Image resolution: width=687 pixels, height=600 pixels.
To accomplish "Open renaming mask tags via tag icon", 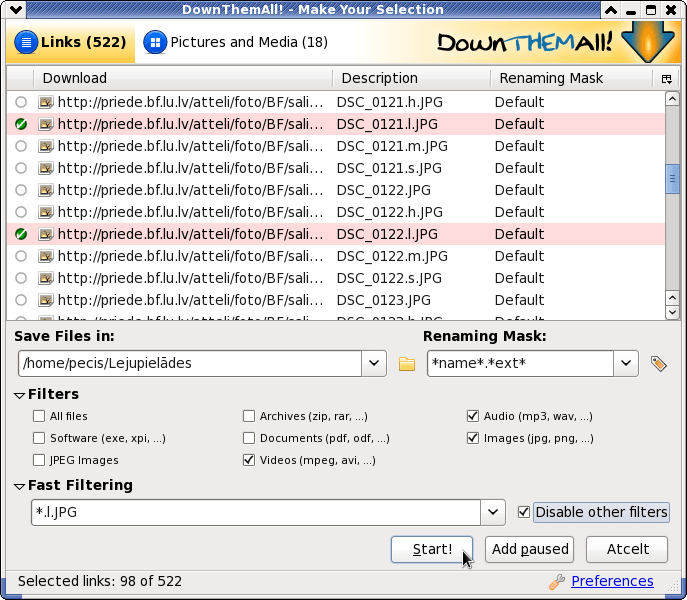I will tap(659, 364).
